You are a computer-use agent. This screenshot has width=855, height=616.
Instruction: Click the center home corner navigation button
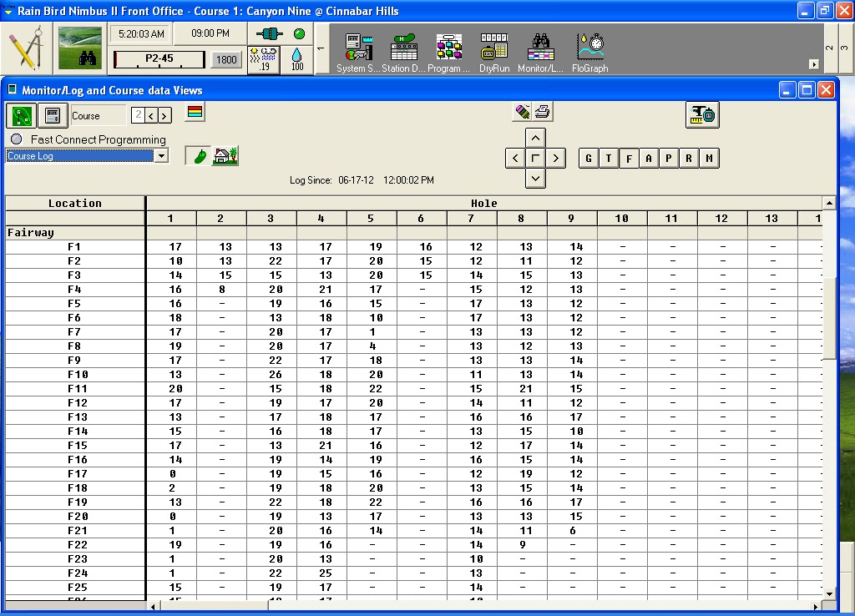[x=535, y=158]
